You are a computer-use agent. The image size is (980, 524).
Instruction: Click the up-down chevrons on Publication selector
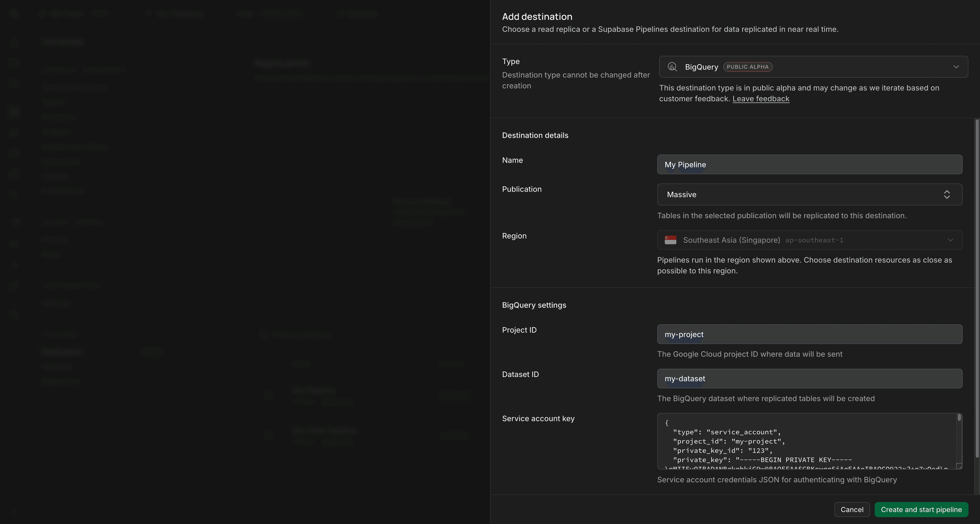(x=947, y=194)
